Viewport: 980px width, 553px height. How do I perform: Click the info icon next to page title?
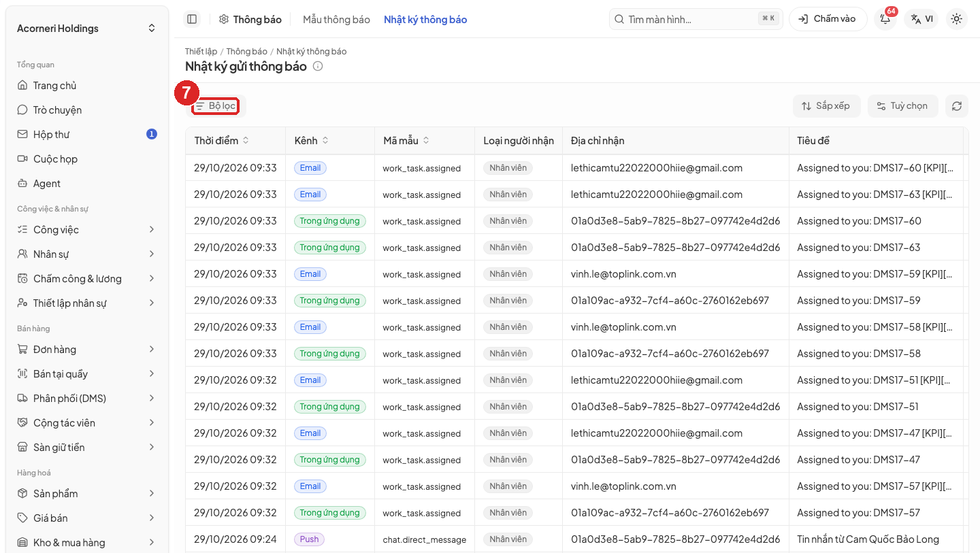(x=317, y=67)
